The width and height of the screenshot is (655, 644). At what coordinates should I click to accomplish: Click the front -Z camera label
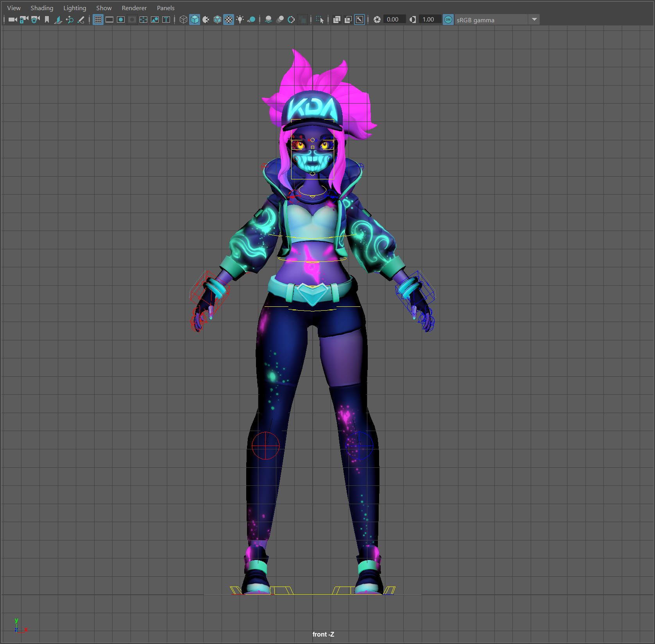[x=323, y=634]
